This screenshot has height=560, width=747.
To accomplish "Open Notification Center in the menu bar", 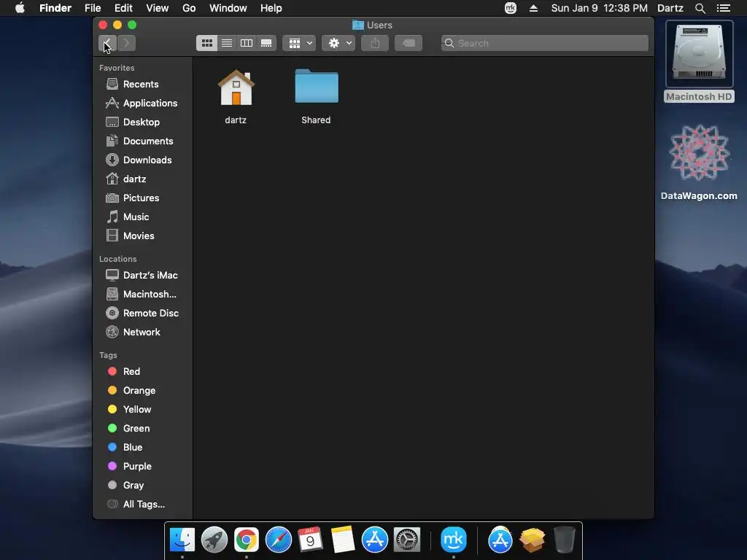I will 724,8.
